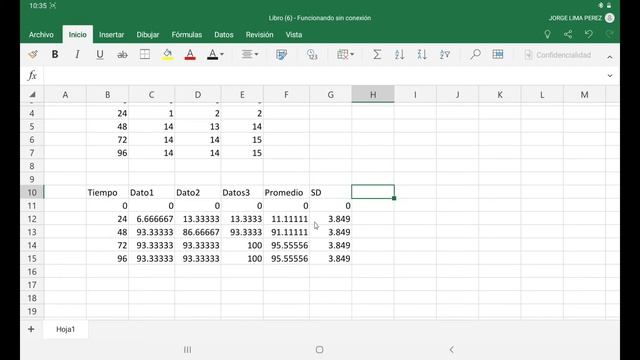
Task: Select the cell containing 6.666667
Action: point(152,219)
